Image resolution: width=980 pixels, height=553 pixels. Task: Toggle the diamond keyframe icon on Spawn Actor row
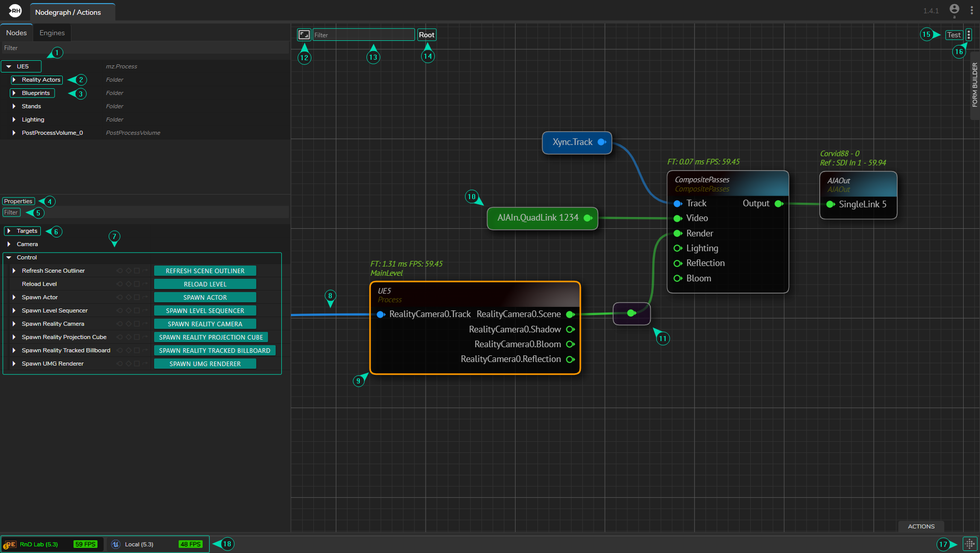click(x=129, y=298)
